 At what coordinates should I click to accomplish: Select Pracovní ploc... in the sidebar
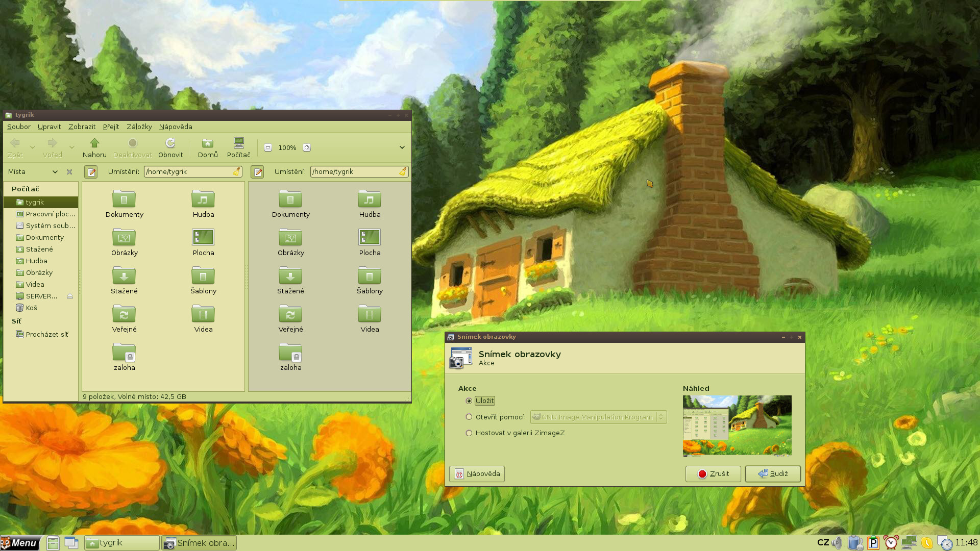41,214
